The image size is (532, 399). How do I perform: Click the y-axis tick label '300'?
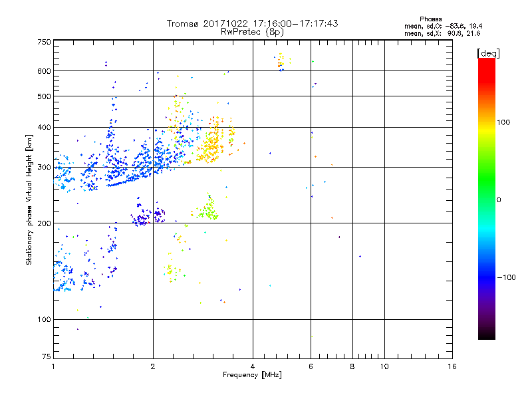coord(45,167)
